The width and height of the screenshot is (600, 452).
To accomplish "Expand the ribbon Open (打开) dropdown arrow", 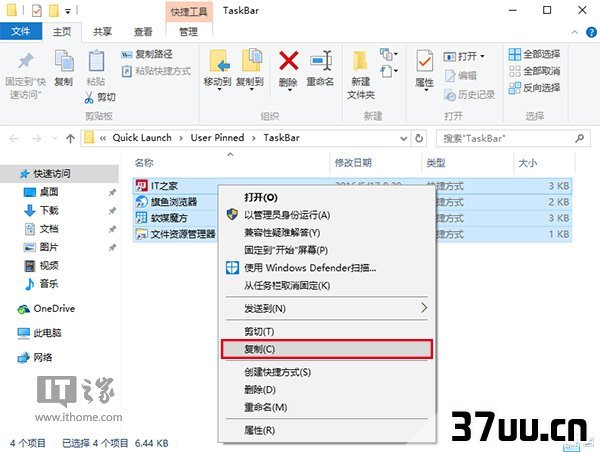I will 483,57.
